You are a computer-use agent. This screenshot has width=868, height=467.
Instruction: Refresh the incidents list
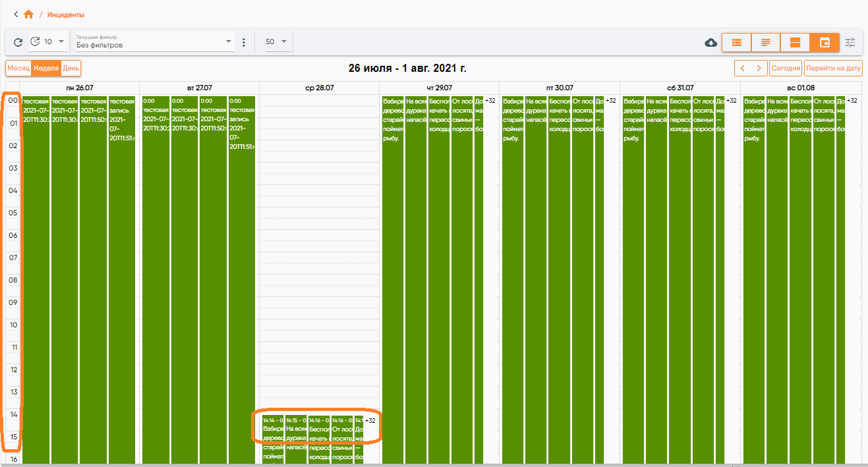tap(18, 42)
